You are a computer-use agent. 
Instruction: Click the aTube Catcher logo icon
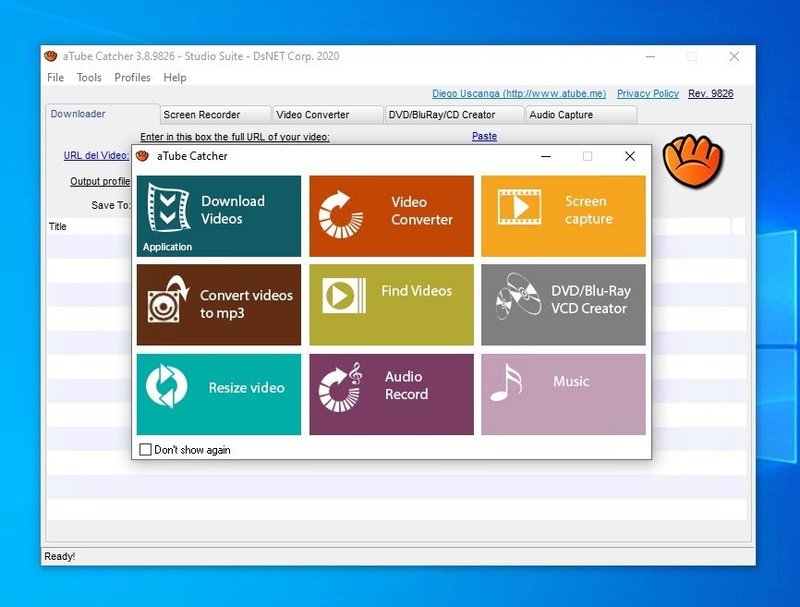coord(692,160)
